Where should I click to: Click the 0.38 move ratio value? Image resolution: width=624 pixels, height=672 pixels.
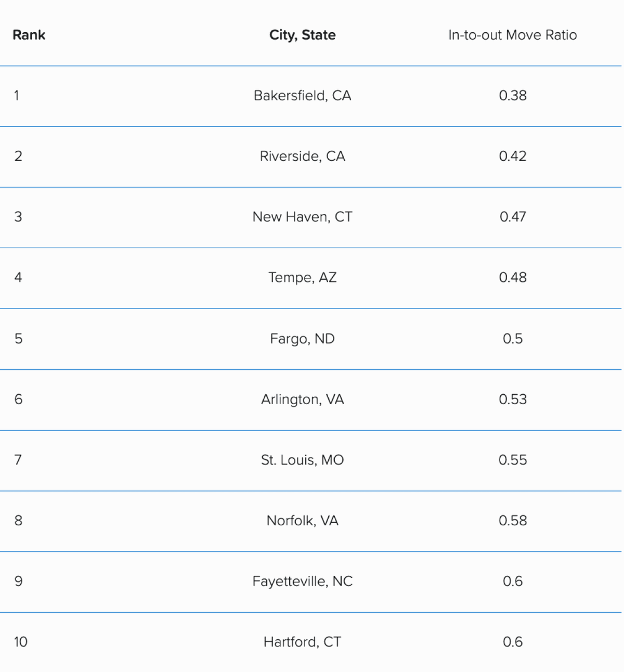(513, 96)
